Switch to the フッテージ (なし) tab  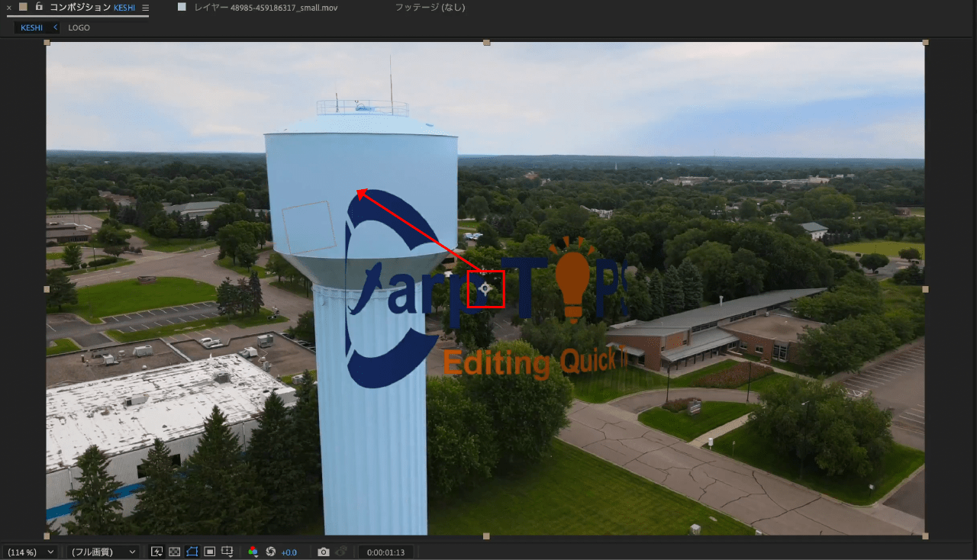(x=430, y=8)
